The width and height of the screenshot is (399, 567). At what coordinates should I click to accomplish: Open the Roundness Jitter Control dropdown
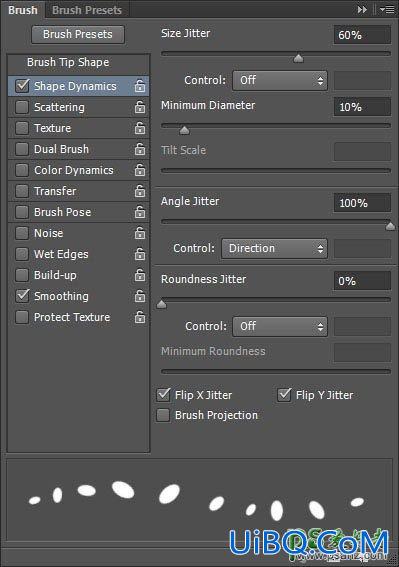point(280,327)
